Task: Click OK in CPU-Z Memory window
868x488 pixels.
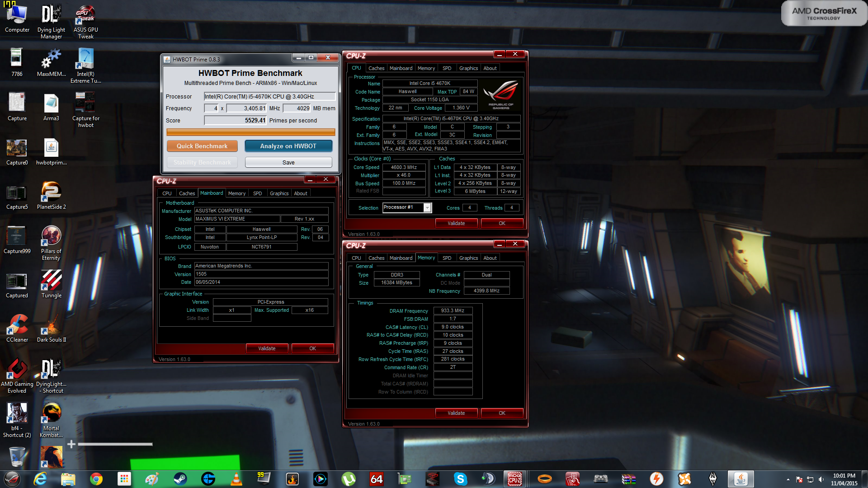Action: point(502,413)
